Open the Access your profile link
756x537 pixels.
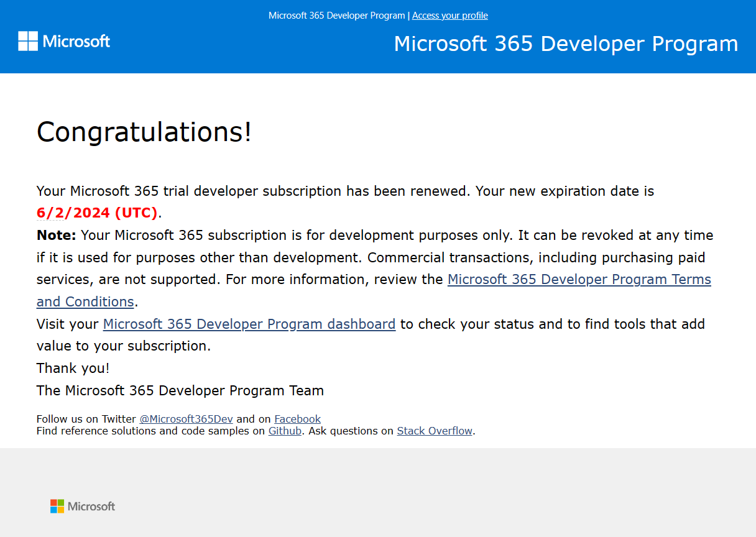tap(449, 16)
